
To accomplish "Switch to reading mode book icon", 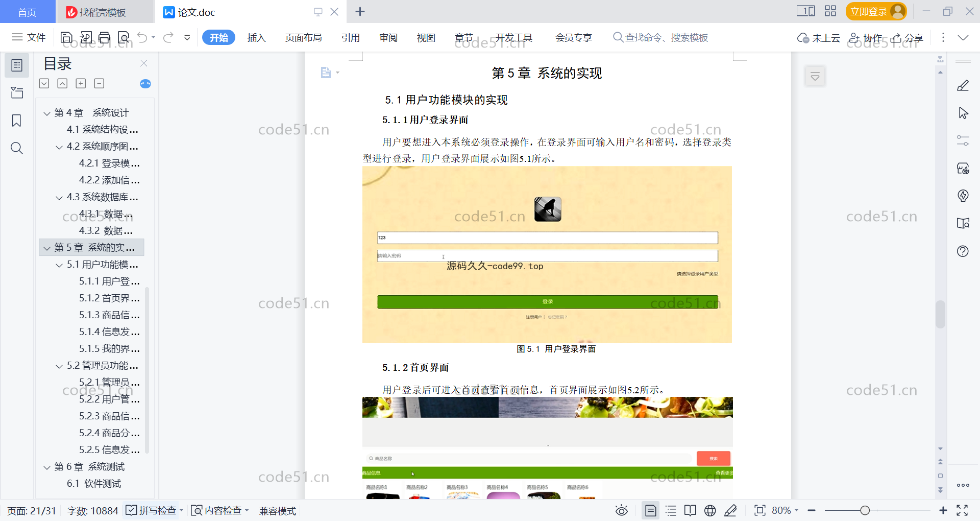I will (x=690, y=510).
